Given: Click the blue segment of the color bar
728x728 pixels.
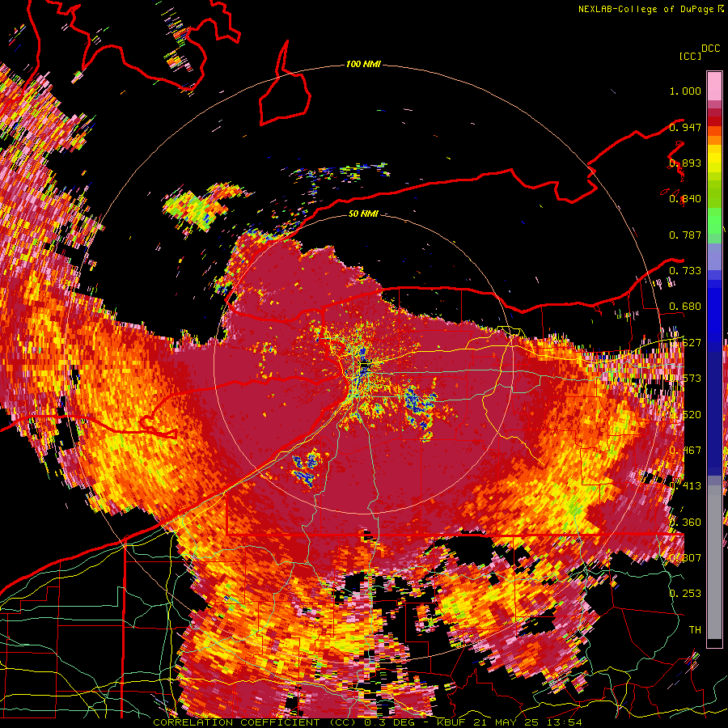Looking at the screenshot, I should point(714,315).
